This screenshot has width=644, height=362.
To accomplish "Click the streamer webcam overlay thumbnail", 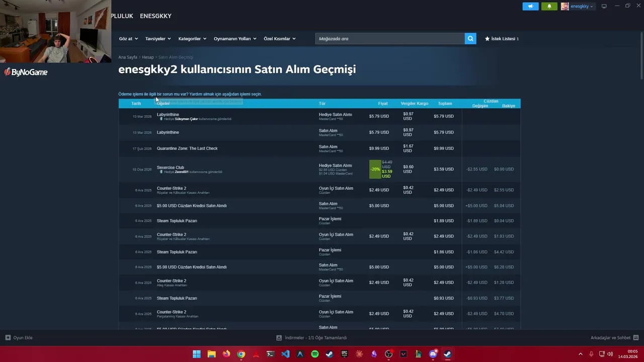I will (x=55, y=31).
